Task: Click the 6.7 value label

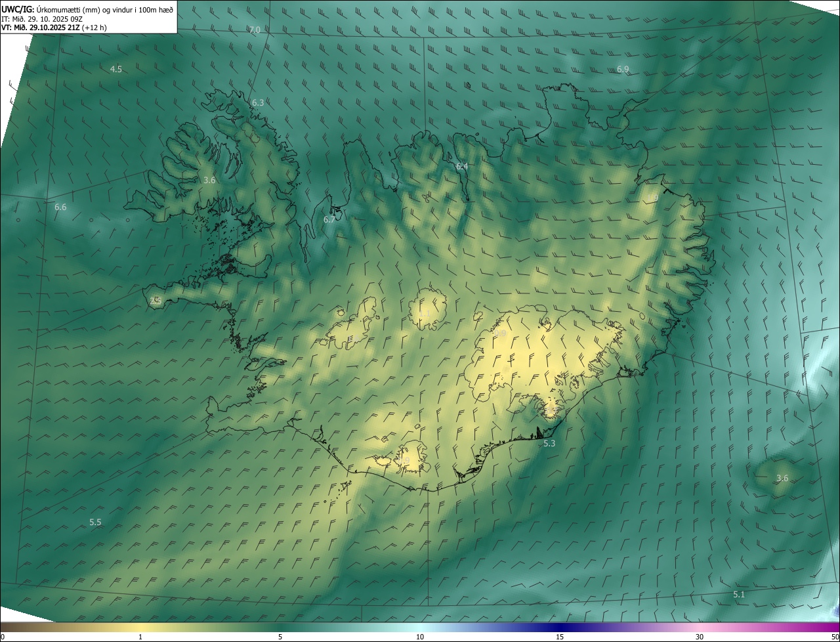Action: (x=329, y=220)
